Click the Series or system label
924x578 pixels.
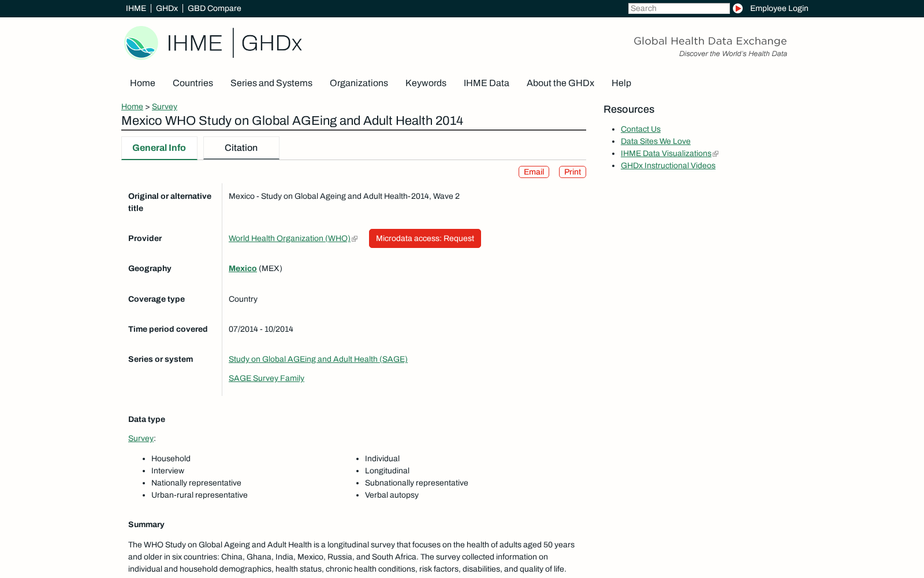coord(161,359)
